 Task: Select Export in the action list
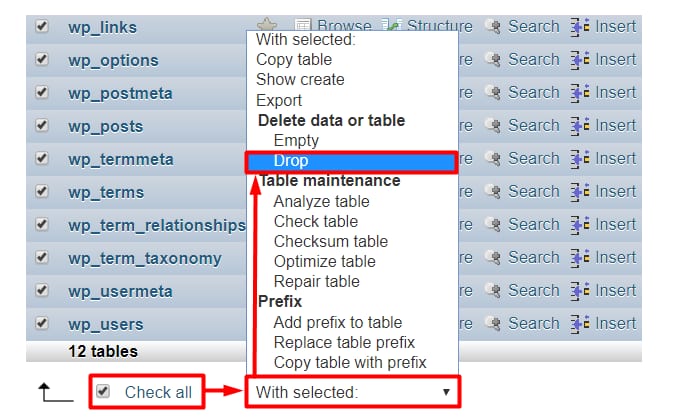[281, 99]
